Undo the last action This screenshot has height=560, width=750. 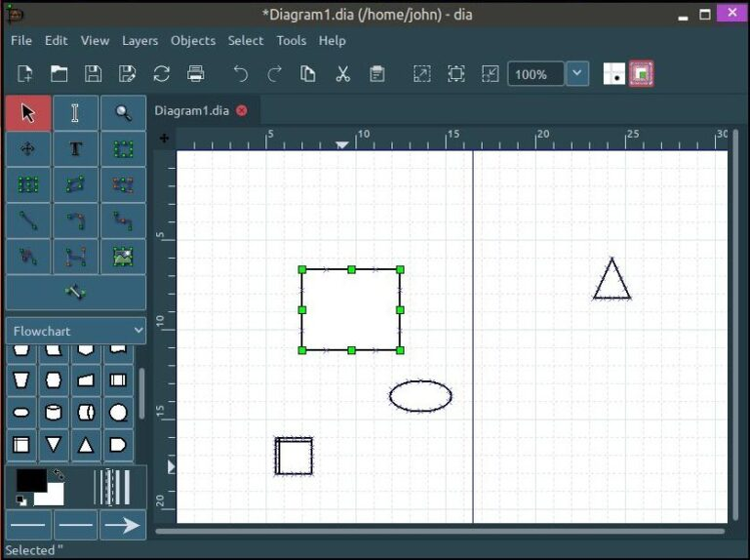pyautogui.click(x=241, y=74)
